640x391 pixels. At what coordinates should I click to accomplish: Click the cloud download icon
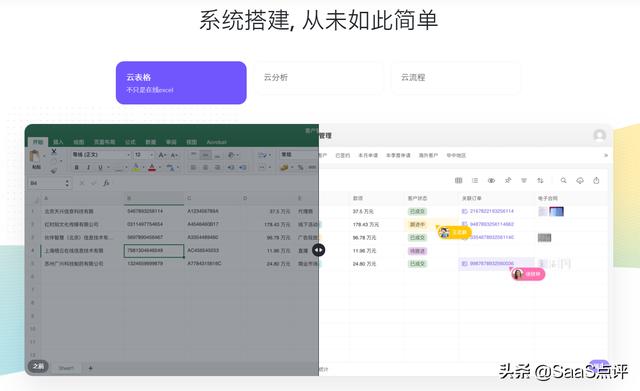coord(580,180)
